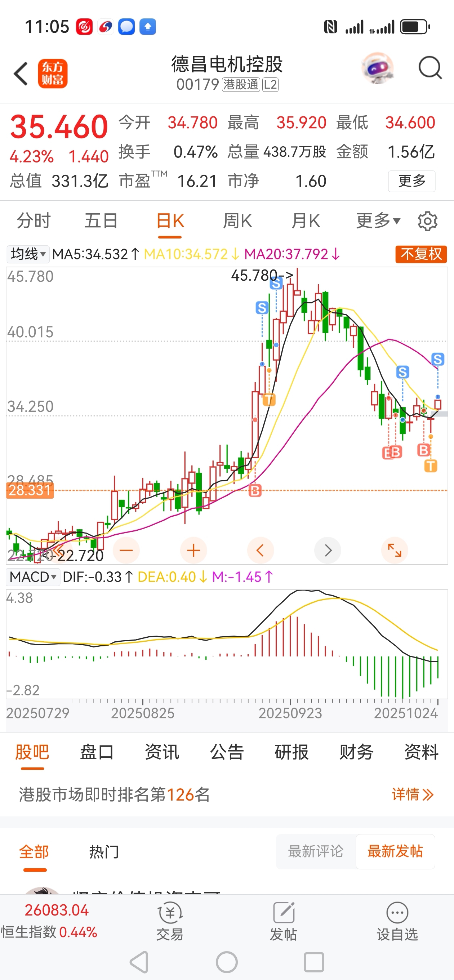Open the MACD indicator dropdown

(33, 577)
